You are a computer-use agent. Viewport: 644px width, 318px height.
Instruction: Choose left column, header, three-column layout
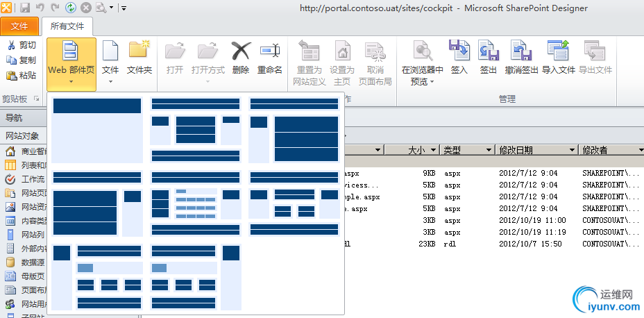[x=97, y=277]
